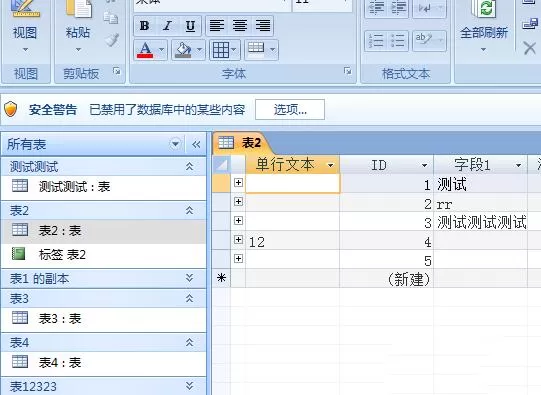Click the gridlines icon
The width and height of the screenshot is (541, 395).
221,50
